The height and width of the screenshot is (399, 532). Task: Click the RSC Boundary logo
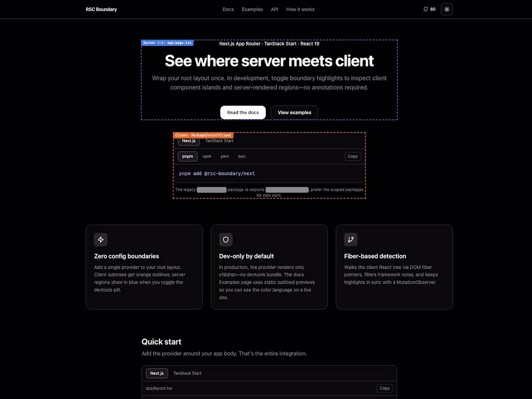pos(101,9)
